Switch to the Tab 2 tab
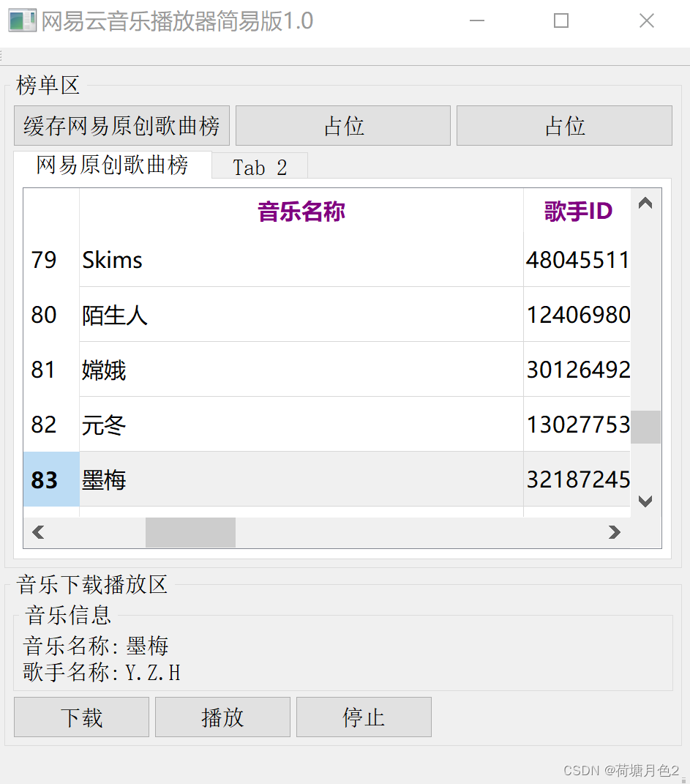 [260, 167]
